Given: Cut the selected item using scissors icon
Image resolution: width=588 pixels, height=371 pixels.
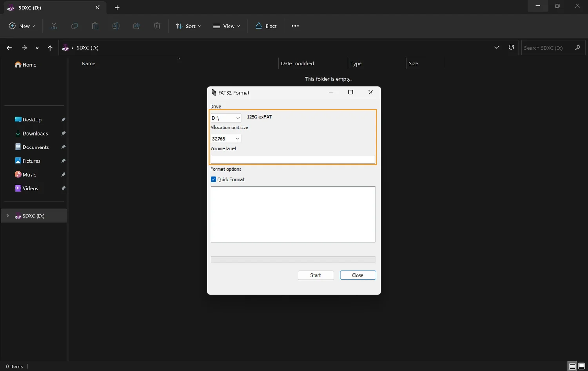Looking at the screenshot, I should tap(54, 26).
